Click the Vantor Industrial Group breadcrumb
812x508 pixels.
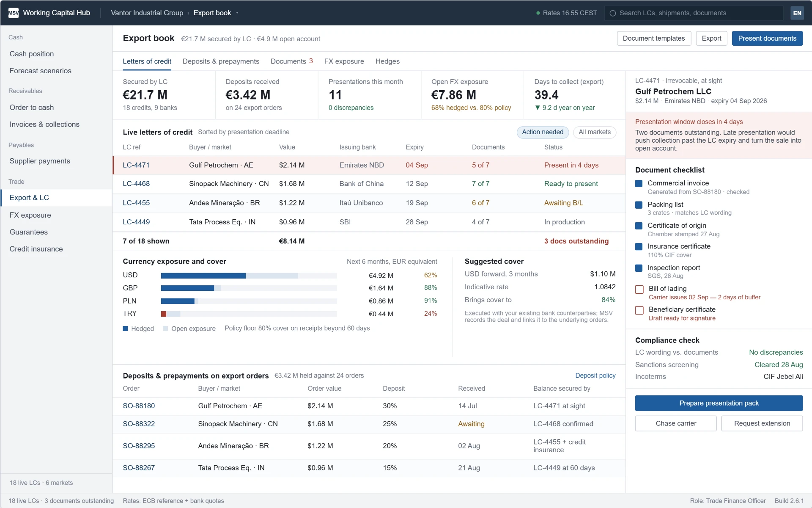[147, 13]
